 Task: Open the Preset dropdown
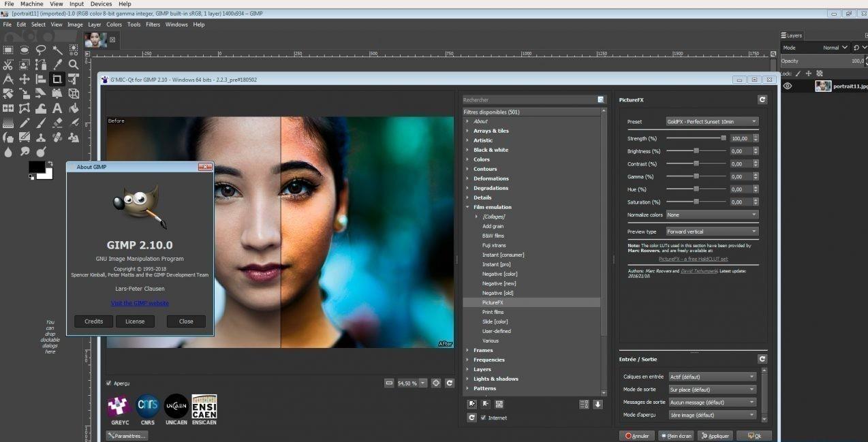click(x=711, y=122)
